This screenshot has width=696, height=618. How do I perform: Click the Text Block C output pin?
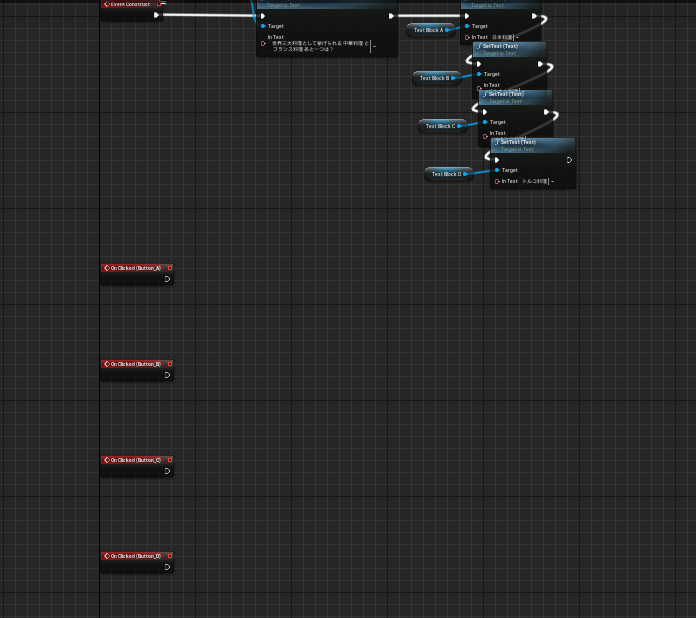pos(459,126)
